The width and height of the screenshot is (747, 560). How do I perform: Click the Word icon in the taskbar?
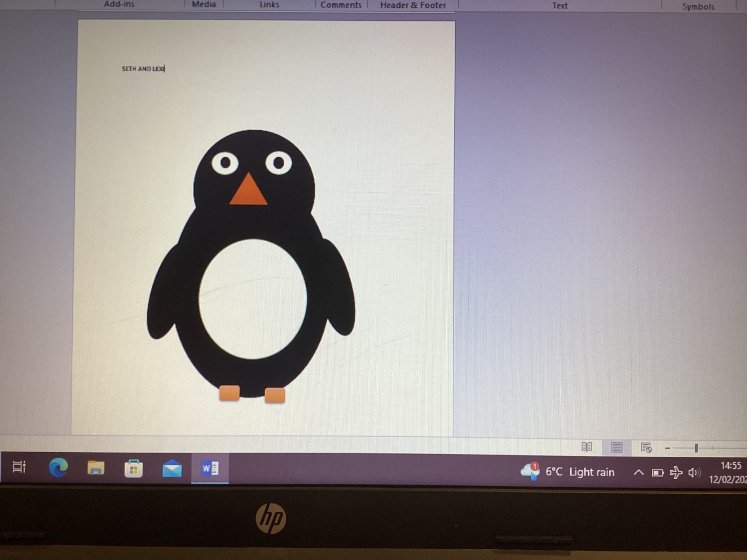(210, 469)
